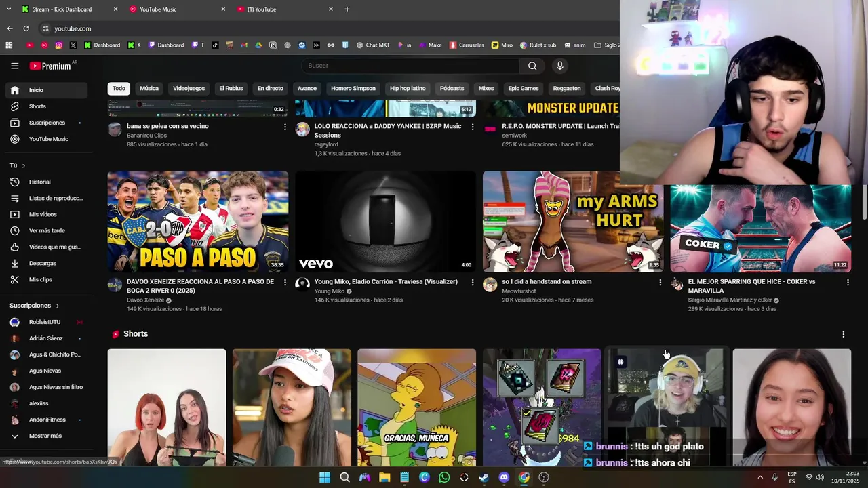Open options for EL MEJOR SPARRING video
Viewport: 868px width, 488px height.
click(x=848, y=282)
